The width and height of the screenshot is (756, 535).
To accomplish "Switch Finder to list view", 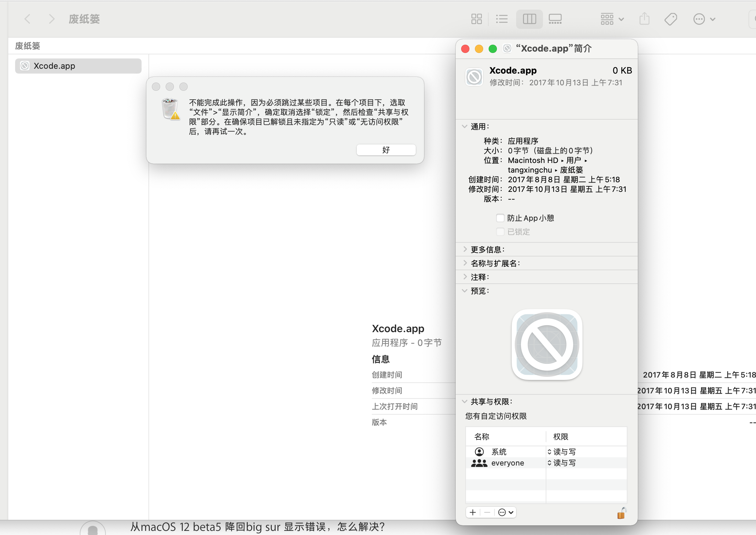I will tap(502, 19).
